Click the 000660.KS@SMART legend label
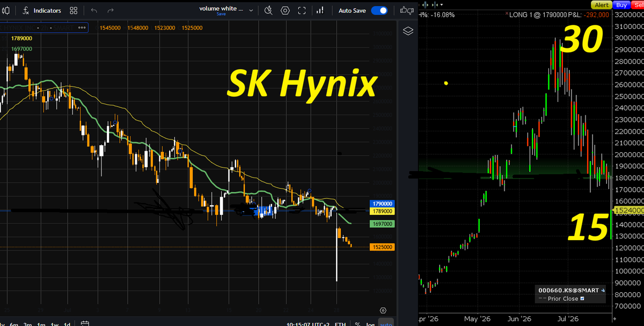The height and width of the screenshot is (326, 644). pos(568,290)
